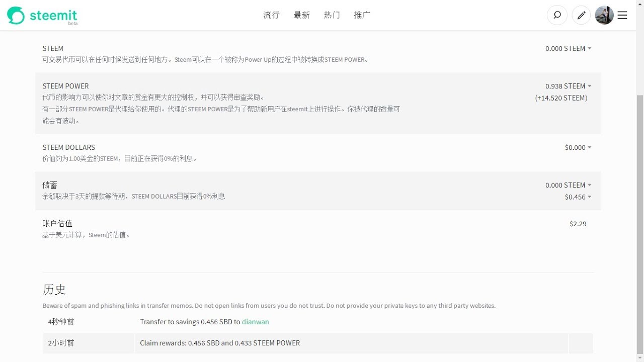Open the dianwan user link

(256, 322)
